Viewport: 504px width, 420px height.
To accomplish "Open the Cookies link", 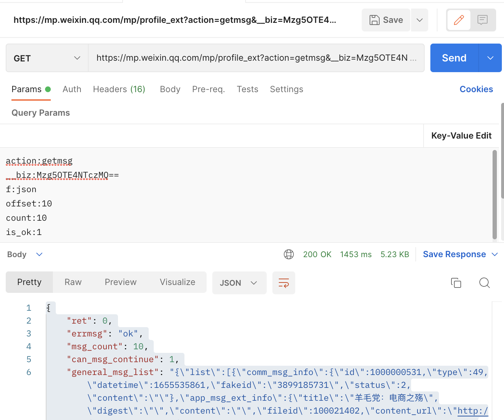I will 476,89.
